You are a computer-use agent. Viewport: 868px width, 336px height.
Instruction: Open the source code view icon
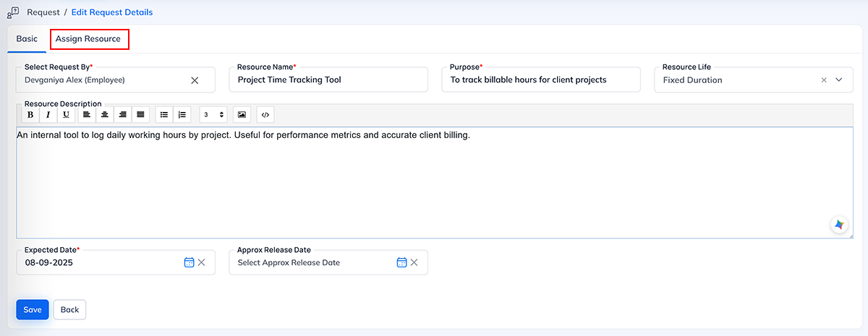(x=265, y=115)
